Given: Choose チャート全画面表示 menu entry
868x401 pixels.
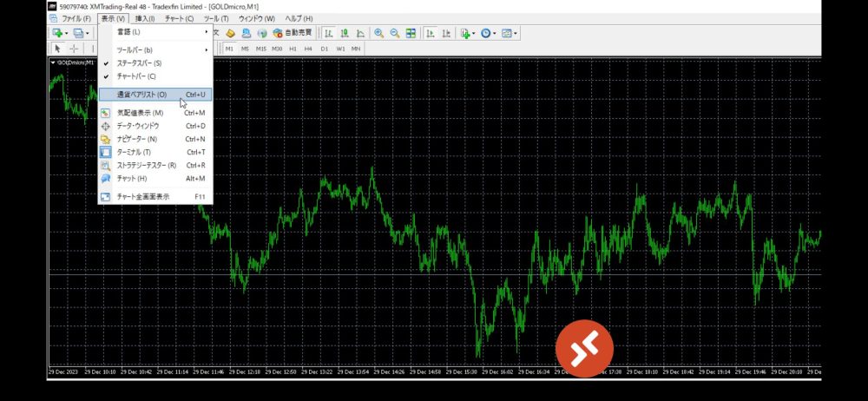Looking at the screenshot, I should pos(155,197).
